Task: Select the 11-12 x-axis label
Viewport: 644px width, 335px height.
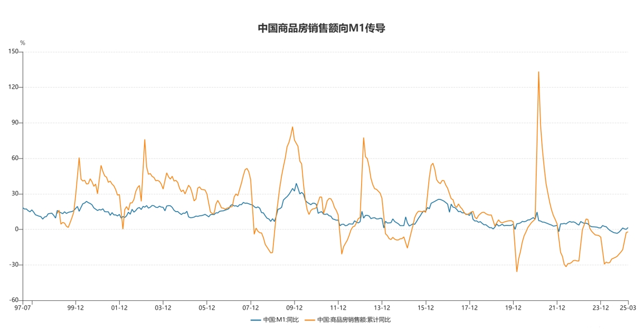Action: click(338, 307)
